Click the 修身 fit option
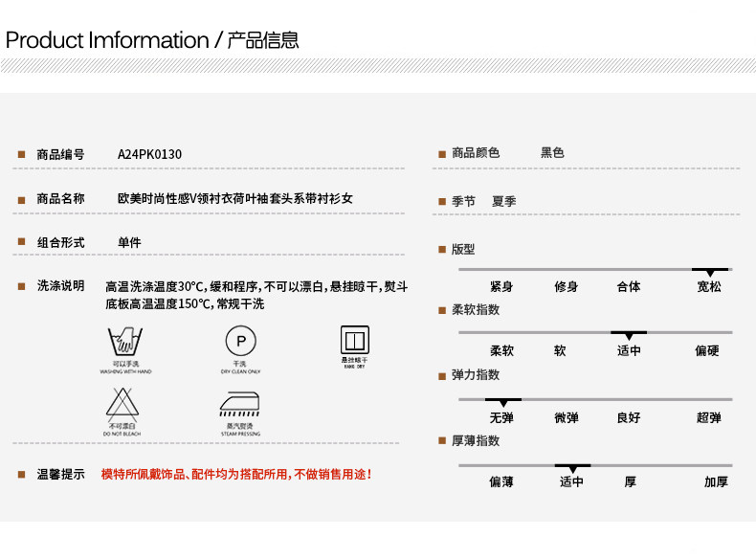 (566, 286)
